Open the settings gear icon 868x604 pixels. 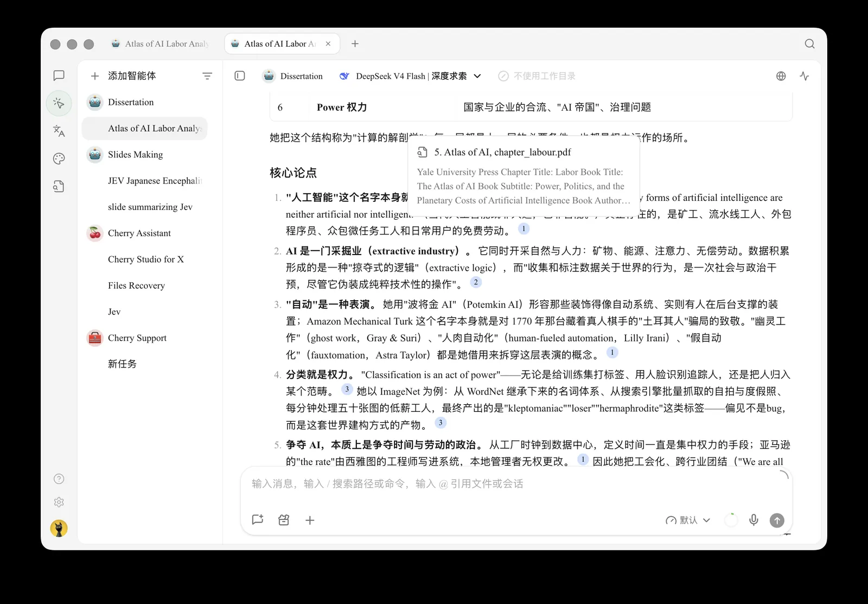coord(59,503)
